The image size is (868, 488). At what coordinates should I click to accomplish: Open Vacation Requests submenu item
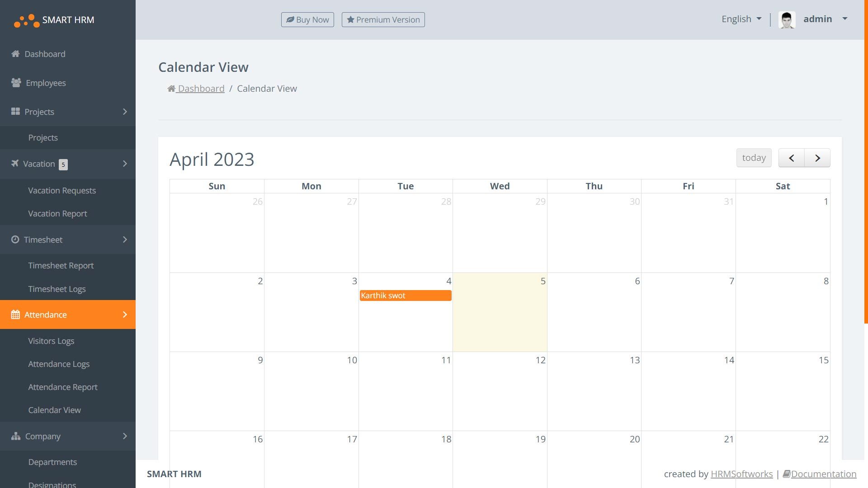62,191
